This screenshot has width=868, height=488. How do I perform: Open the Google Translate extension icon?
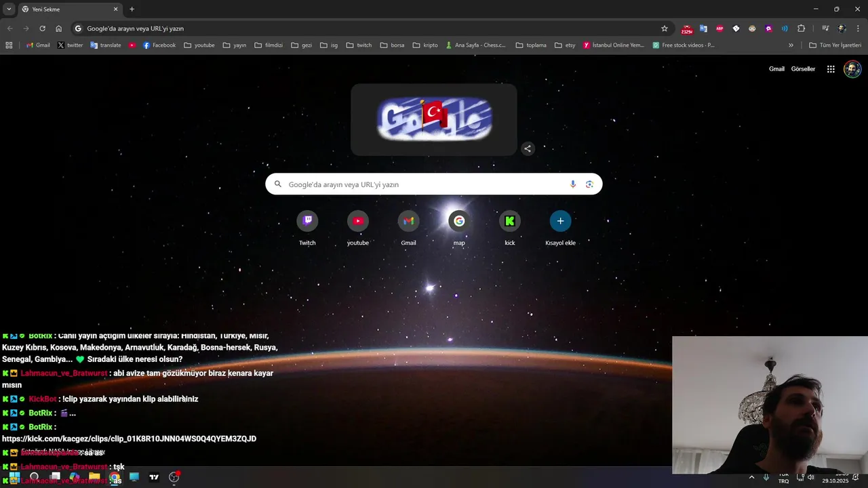coord(703,28)
